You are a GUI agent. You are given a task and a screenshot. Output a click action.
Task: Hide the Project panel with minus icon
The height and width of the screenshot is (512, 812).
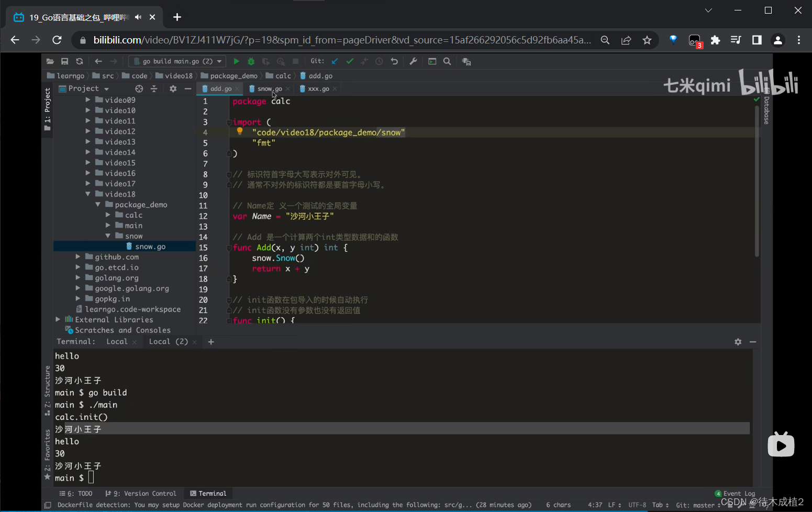pyautogui.click(x=188, y=88)
